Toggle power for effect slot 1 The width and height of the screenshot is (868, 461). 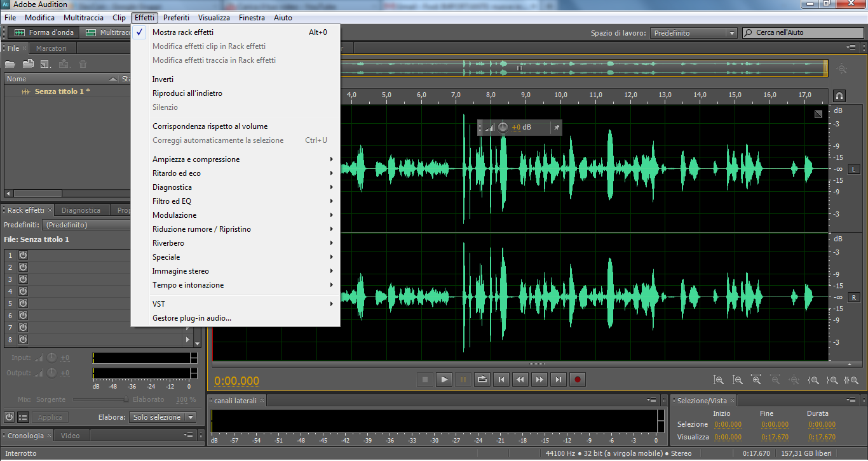point(23,255)
